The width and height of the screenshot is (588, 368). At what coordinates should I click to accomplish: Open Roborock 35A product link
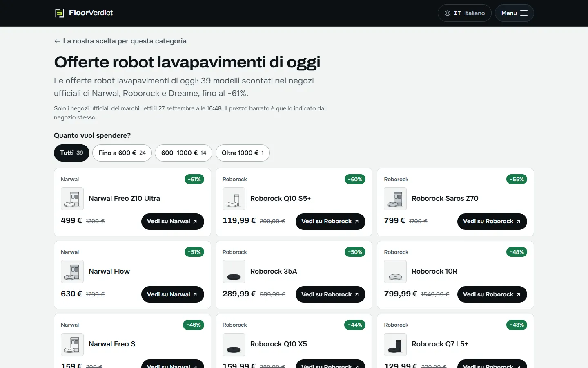(x=274, y=271)
